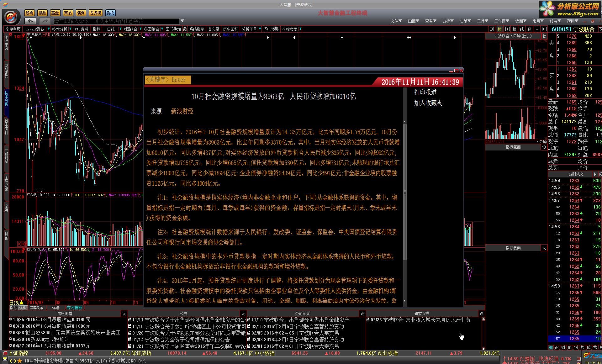The width and height of the screenshot is (602, 364).
Task: Click previous news arrow in ticker bar
Action: [x=11, y=361]
